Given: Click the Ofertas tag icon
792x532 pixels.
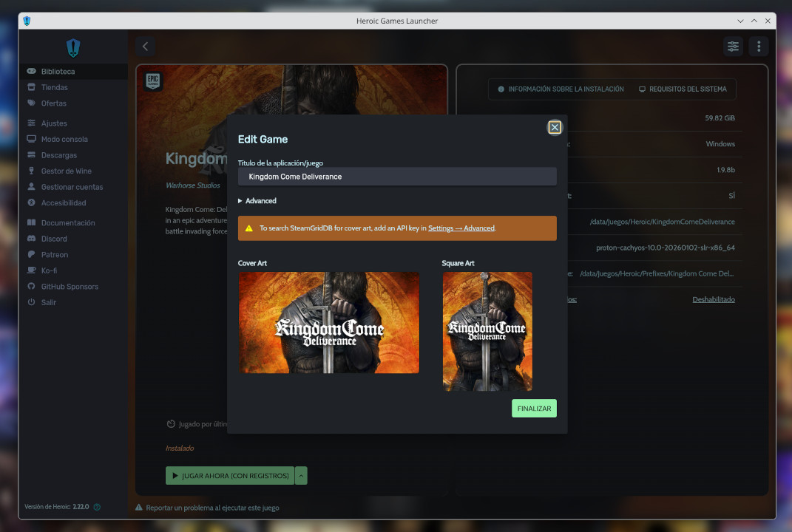Looking at the screenshot, I should click(31, 103).
